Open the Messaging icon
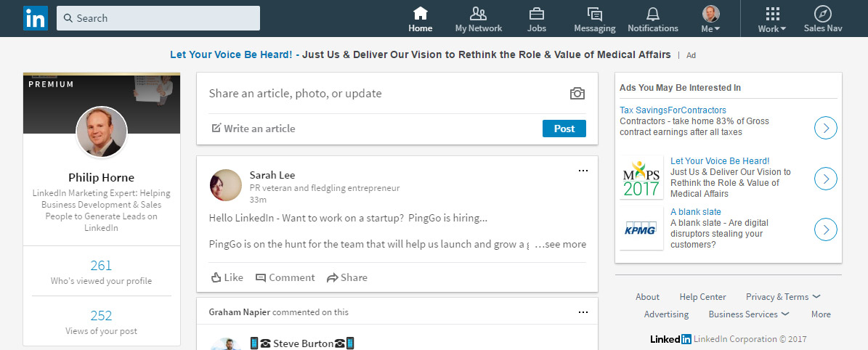The height and width of the screenshot is (350, 868). tap(595, 13)
